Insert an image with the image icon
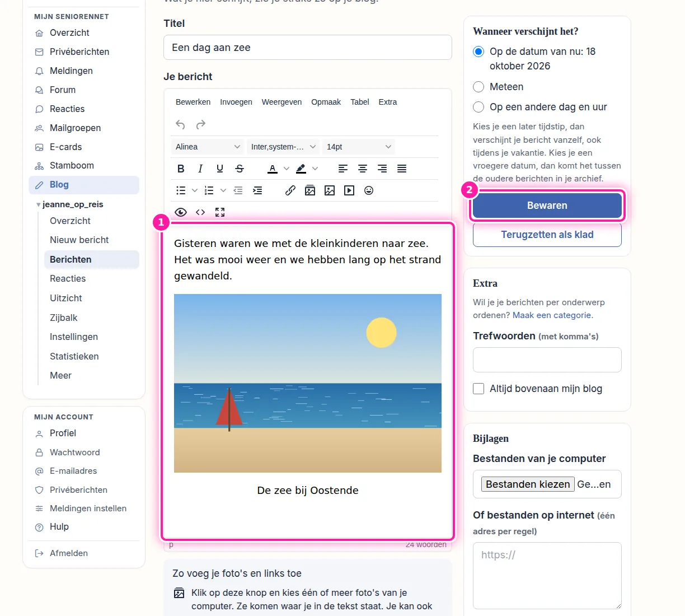This screenshot has height=616, width=685. point(330,190)
